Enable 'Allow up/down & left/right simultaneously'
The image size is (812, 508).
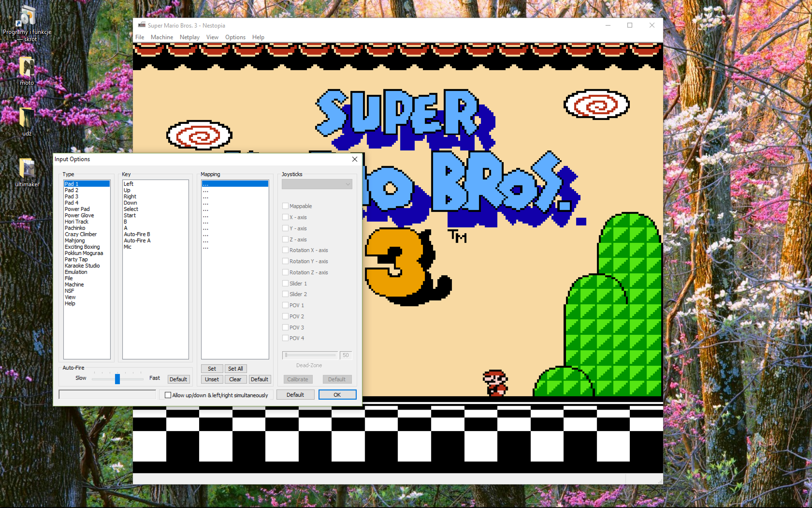(168, 395)
